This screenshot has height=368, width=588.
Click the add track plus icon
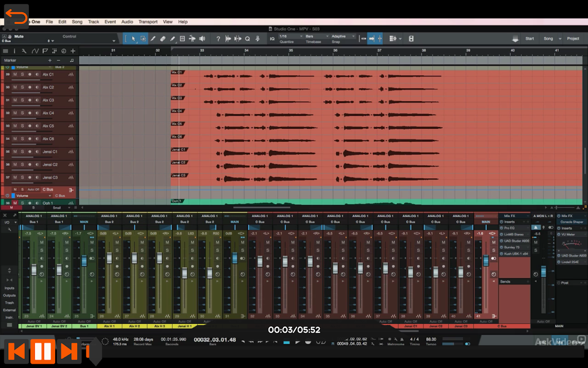73,51
